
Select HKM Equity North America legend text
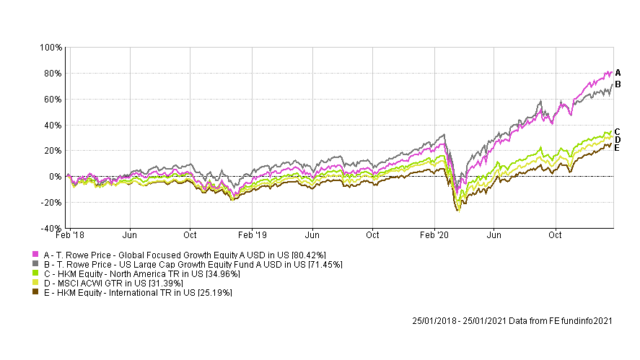142,274
